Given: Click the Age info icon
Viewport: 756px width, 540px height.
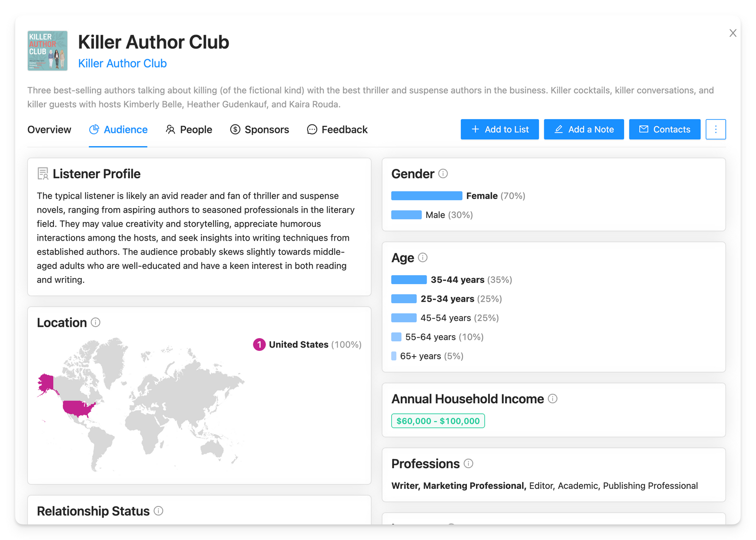Looking at the screenshot, I should pyautogui.click(x=423, y=258).
